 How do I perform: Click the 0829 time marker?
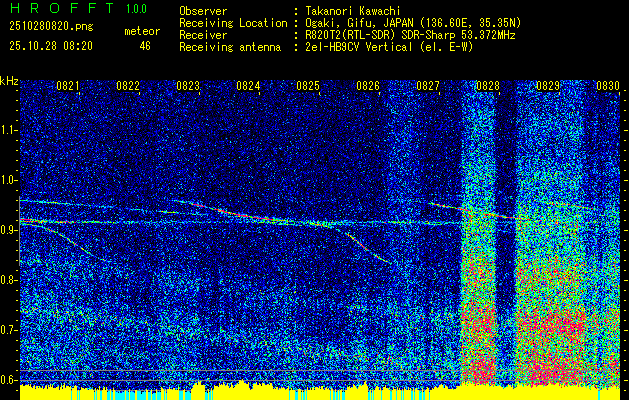[x=548, y=85]
